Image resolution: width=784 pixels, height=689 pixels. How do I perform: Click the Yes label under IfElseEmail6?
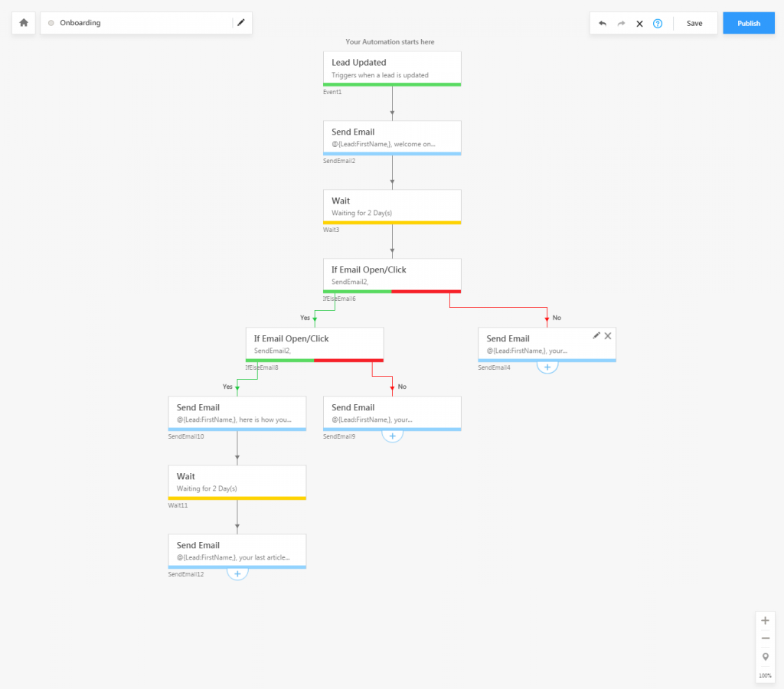pyautogui.click(x=305, y=318)
